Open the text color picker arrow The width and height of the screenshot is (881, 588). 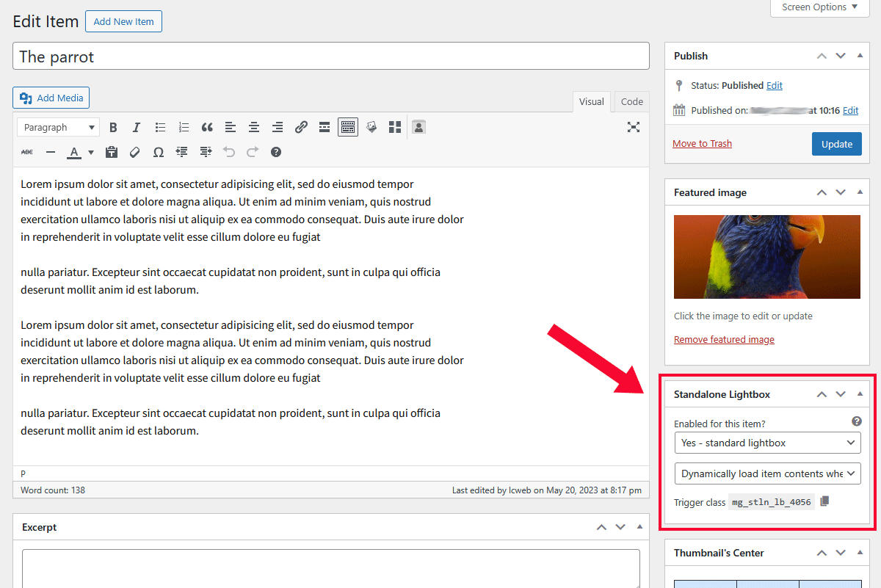[91, 153]
